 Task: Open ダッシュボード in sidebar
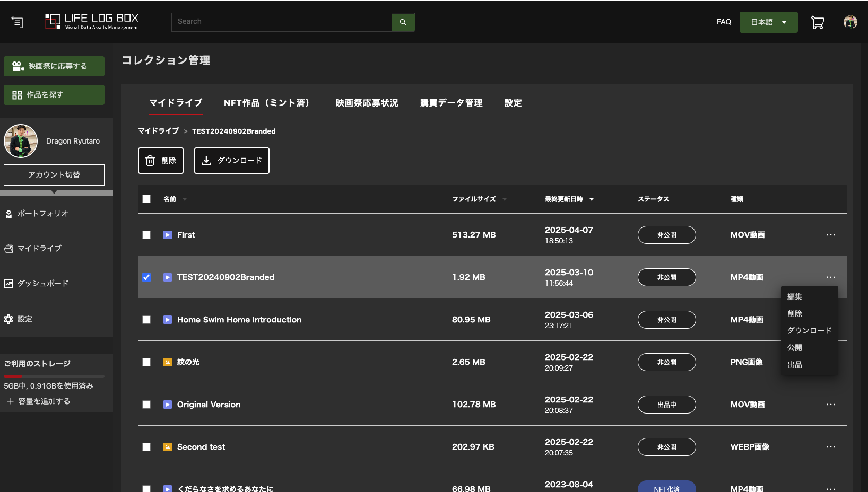[x=42, y=284]
